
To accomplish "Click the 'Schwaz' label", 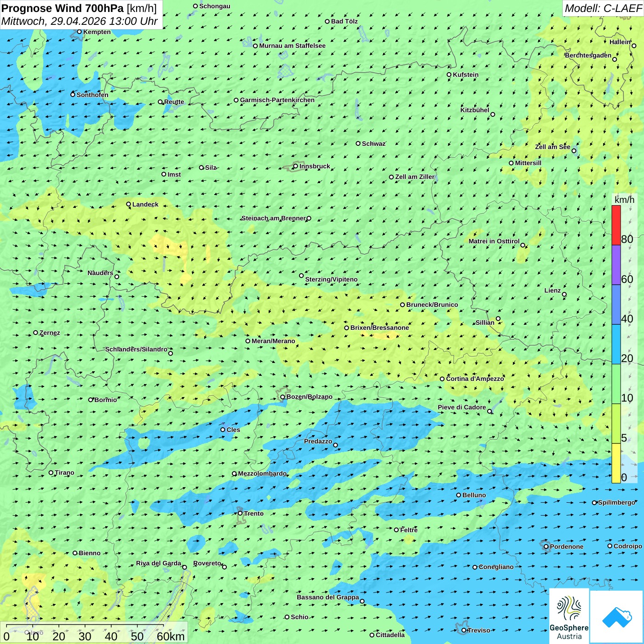I will click(x=374, y=144).
